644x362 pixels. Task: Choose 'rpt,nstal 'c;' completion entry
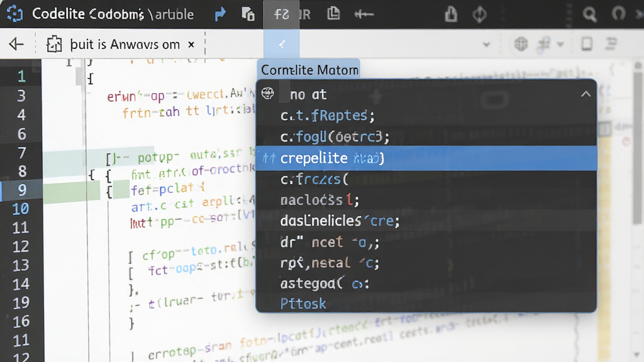pos(426,263)
